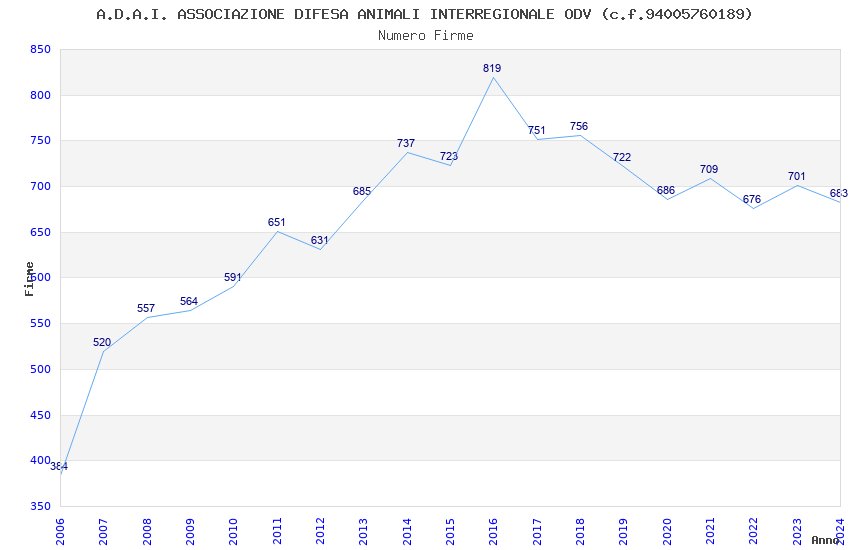Click the 723 data label
Image resolution: width=850 pixels, height=550 pixels.
(x=449, y=157)
